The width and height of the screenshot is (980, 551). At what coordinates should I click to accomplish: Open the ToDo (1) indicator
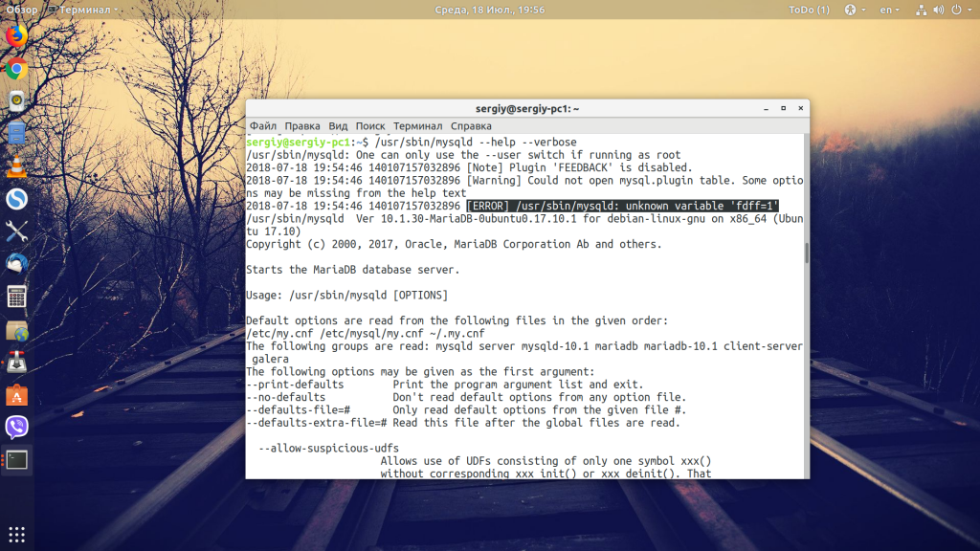[809, 10]
